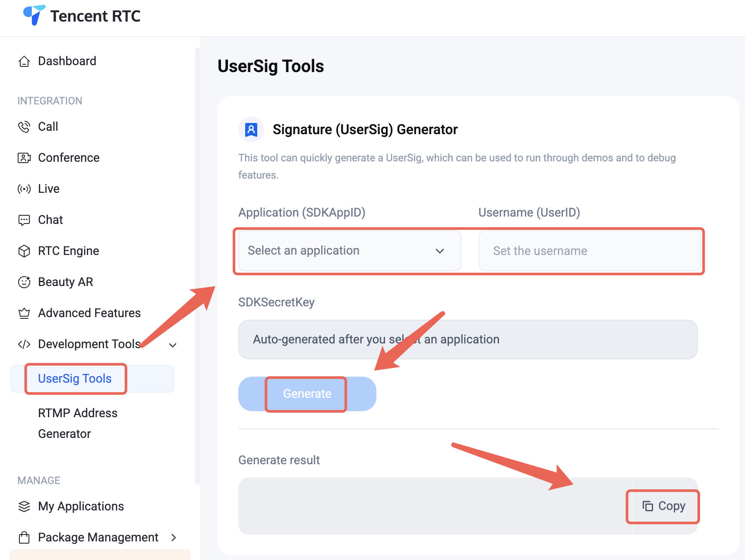Click the SDKSecretKey auto-generated field

point(468,340)
